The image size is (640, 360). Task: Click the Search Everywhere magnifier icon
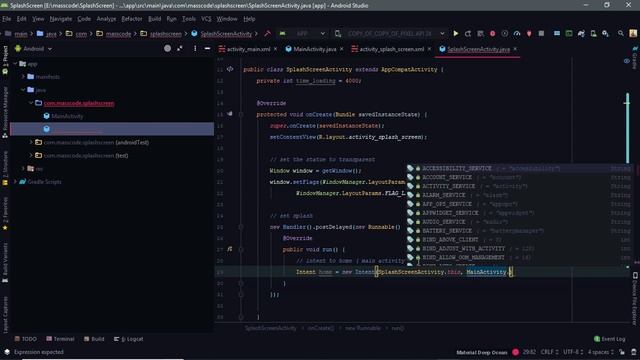click(620, 33)
